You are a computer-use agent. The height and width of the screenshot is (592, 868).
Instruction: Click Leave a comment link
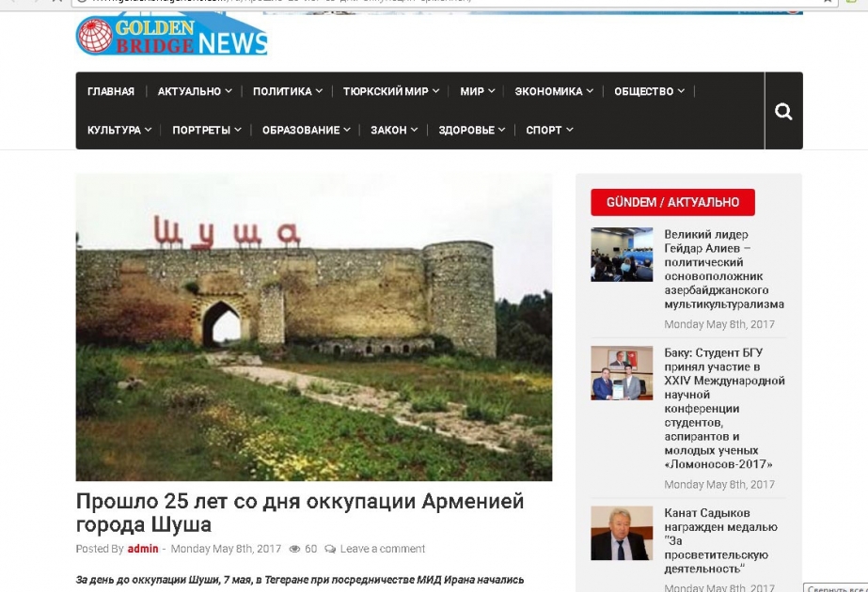click(383, 549)
